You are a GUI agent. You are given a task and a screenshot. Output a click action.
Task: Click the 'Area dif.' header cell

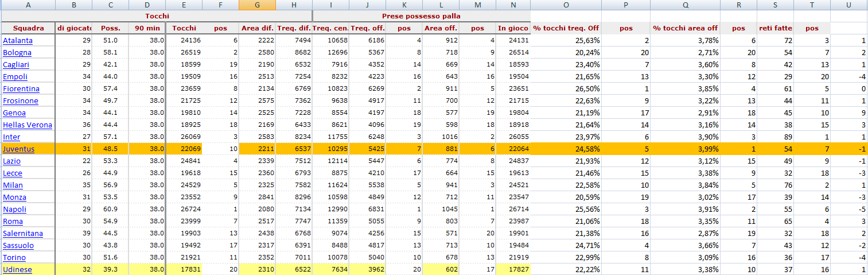tap(257, 28)
